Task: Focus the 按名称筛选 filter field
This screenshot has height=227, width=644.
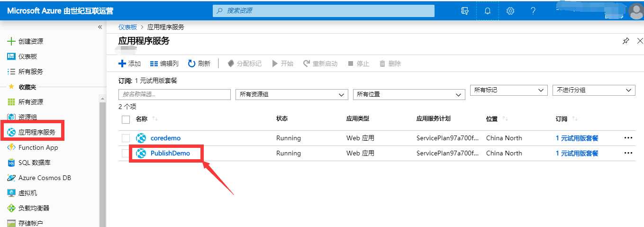Action: click(x=174, y=94)
